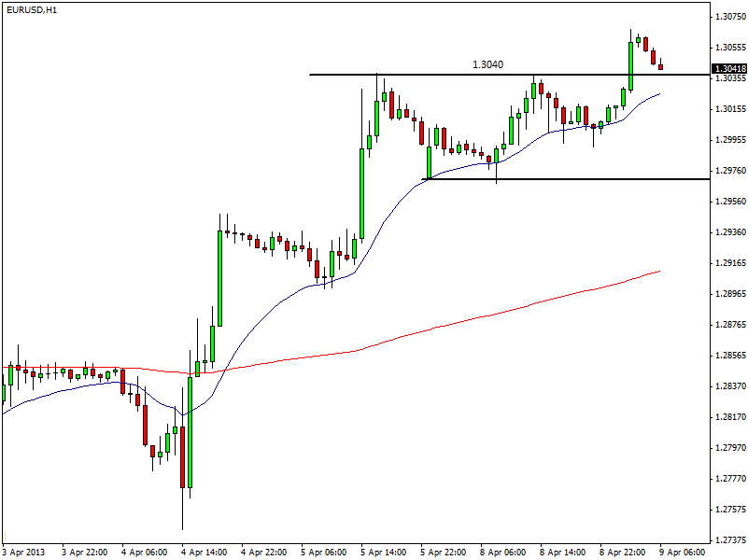Click the 1.30750 price axis label

[728, 17]
